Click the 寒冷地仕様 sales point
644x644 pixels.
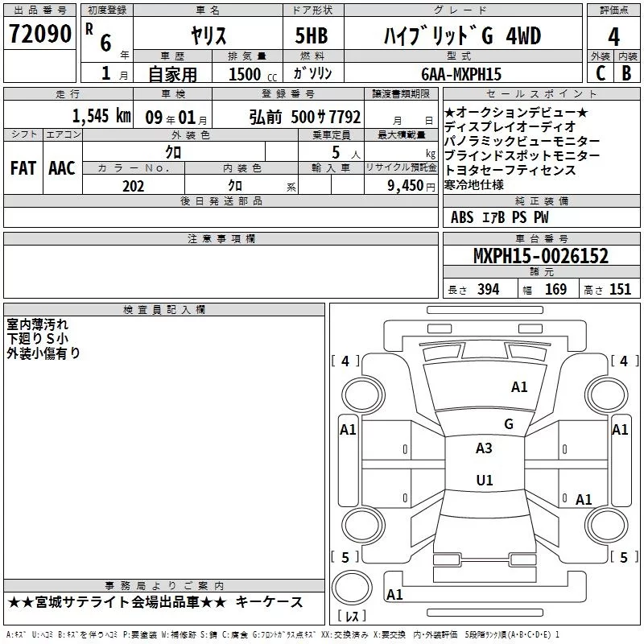(x=474, y=184)
